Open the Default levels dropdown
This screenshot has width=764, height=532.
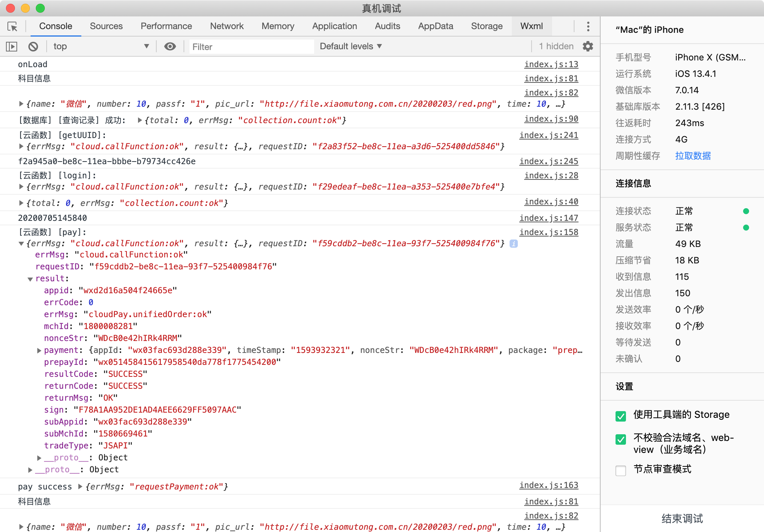pyautogui.click(x=351, y=47)
